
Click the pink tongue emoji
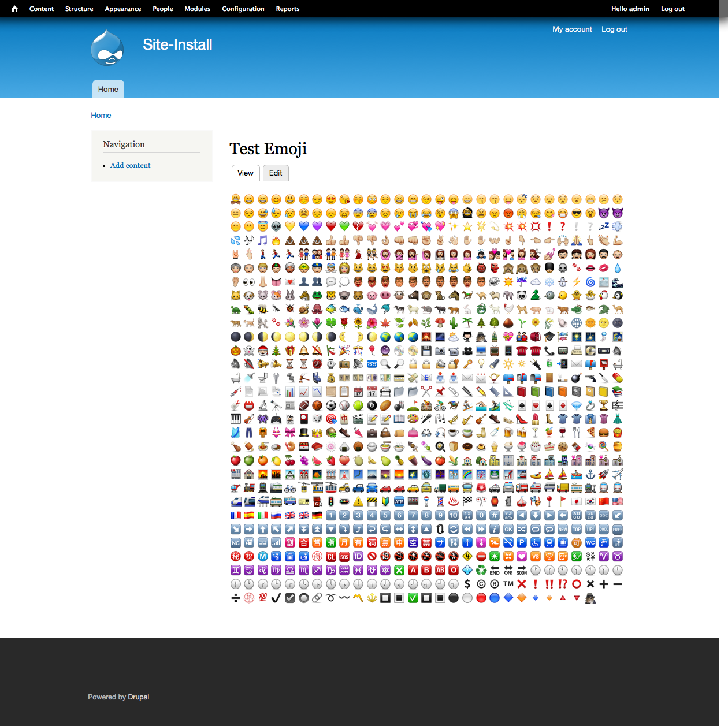[x=276, y=282]
